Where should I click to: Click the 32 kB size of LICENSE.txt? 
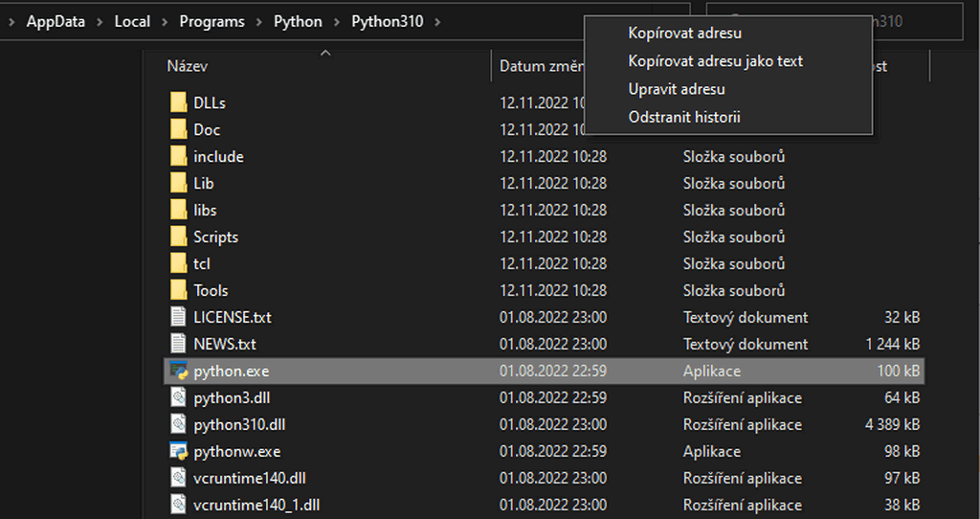[902, 317]
